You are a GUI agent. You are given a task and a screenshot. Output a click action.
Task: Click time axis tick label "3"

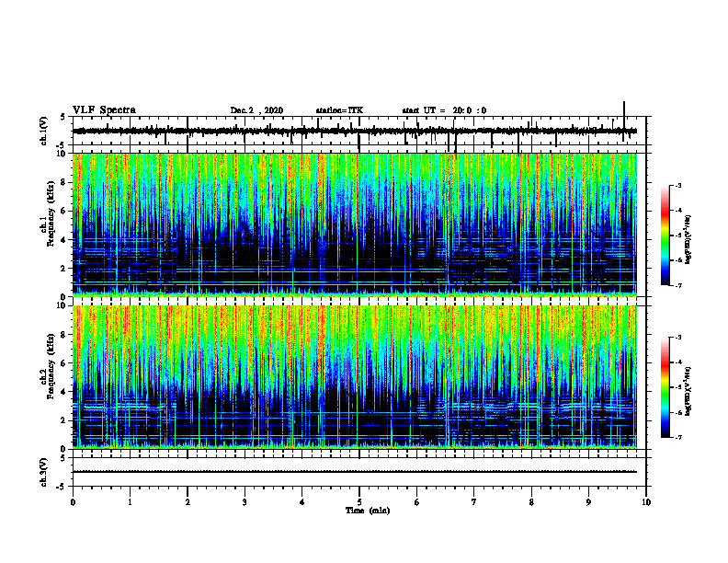pos(245,502)
